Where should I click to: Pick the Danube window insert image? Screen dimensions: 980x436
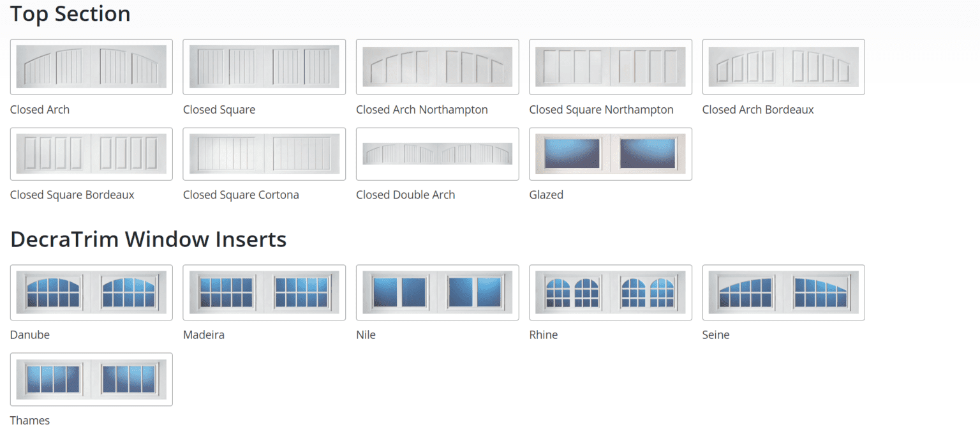91,292
